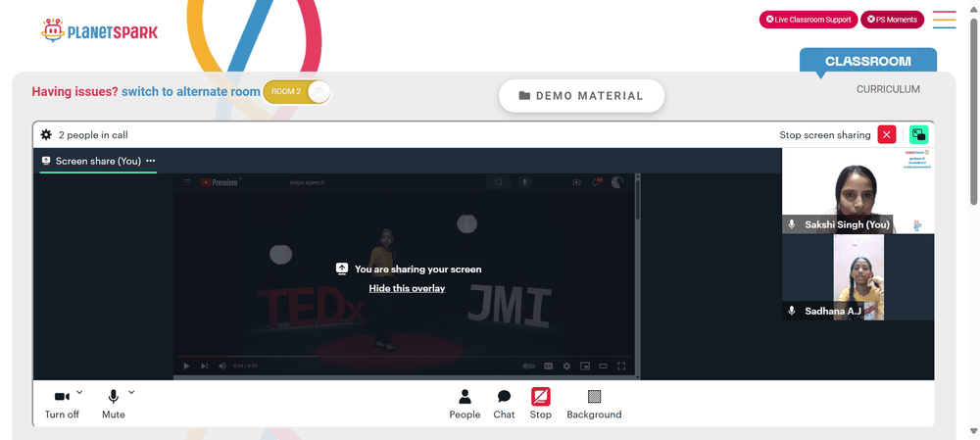Expand camera options chevron
980x440 pixels.
pyautogui.click(x=79, y=393)
